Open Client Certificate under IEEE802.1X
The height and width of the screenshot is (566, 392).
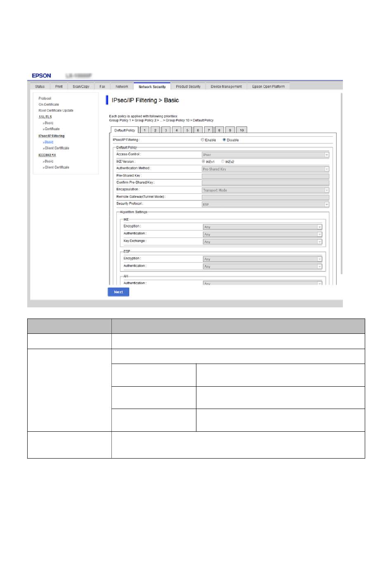[56, 167]
